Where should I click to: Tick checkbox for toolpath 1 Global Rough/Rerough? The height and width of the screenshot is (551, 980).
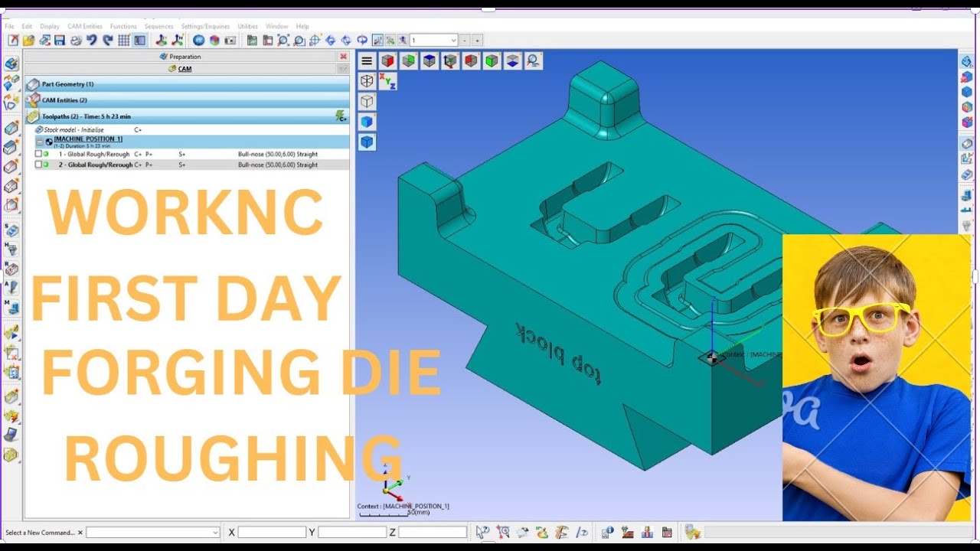(38, 154)
